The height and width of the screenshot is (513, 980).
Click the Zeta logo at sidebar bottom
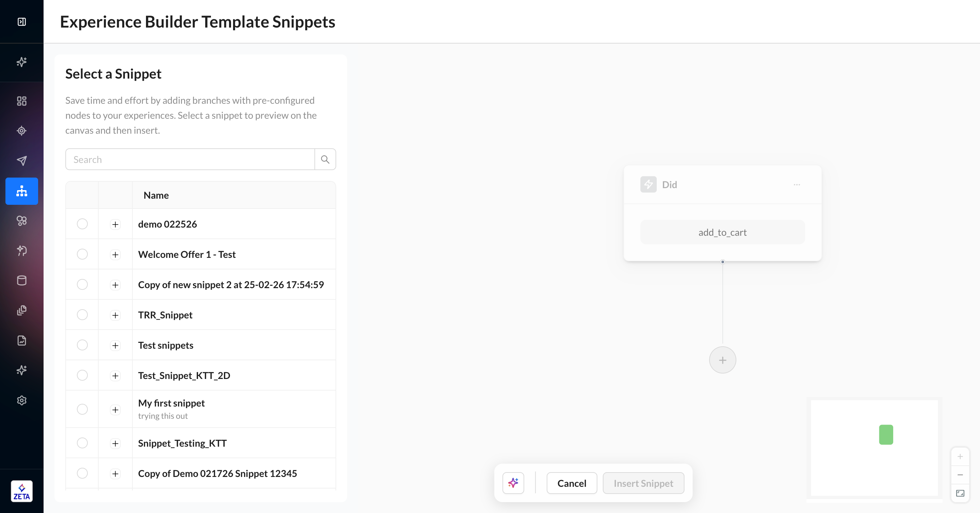(22, 491)
